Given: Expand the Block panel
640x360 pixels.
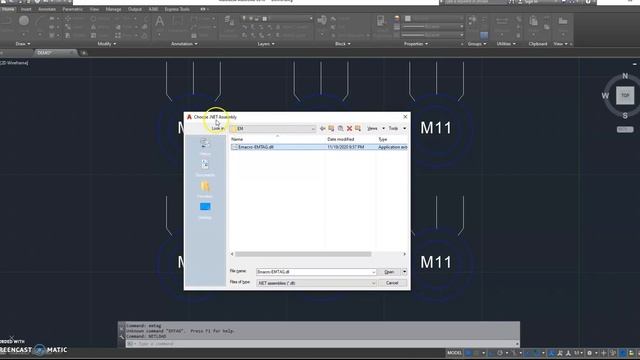Looking at the screenshot, I should click(342, 44).
